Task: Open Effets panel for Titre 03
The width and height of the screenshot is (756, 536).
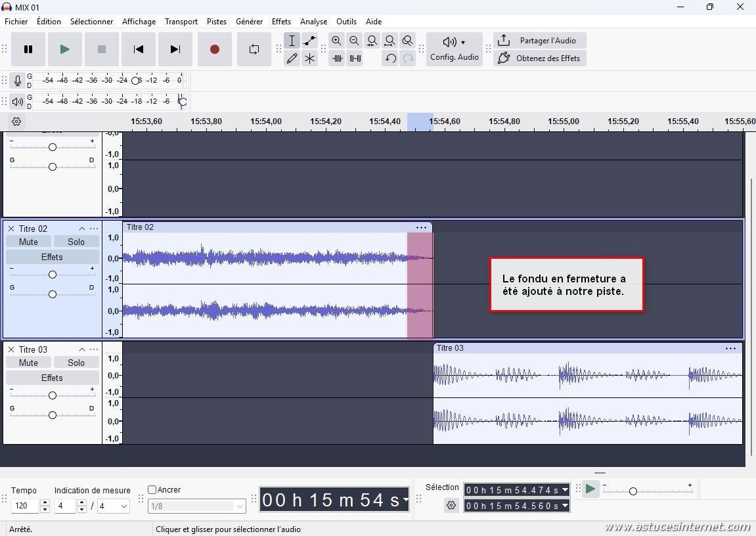Action: pyautogui.click(x=52, y=378)
